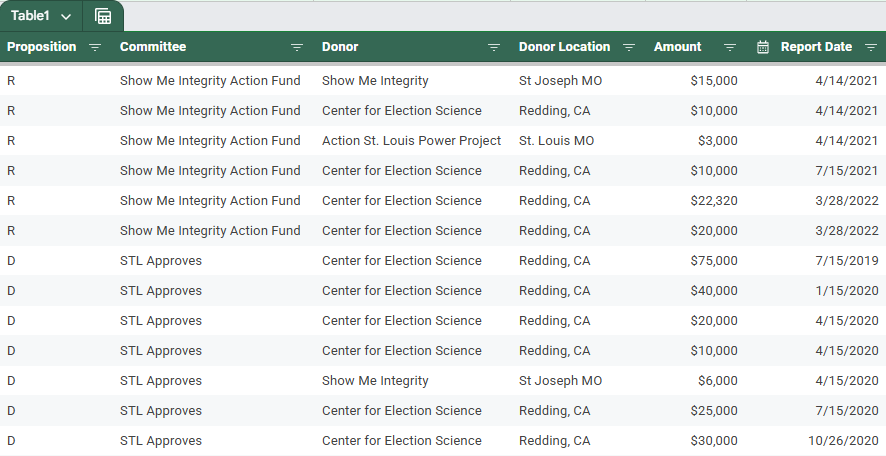
Task: Select St Joseph MO in $6,000 row
Action: tap(560, 381)
